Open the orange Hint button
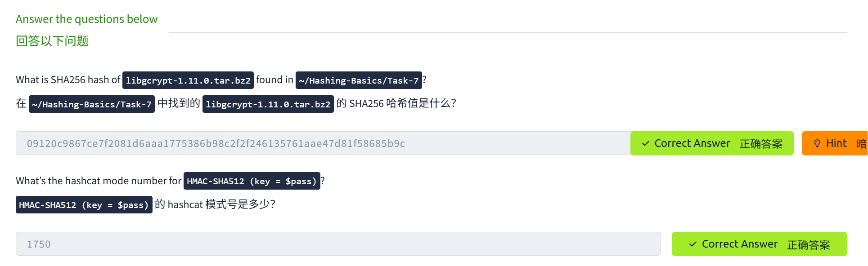 pyautogui.click(x=835, y=143)
